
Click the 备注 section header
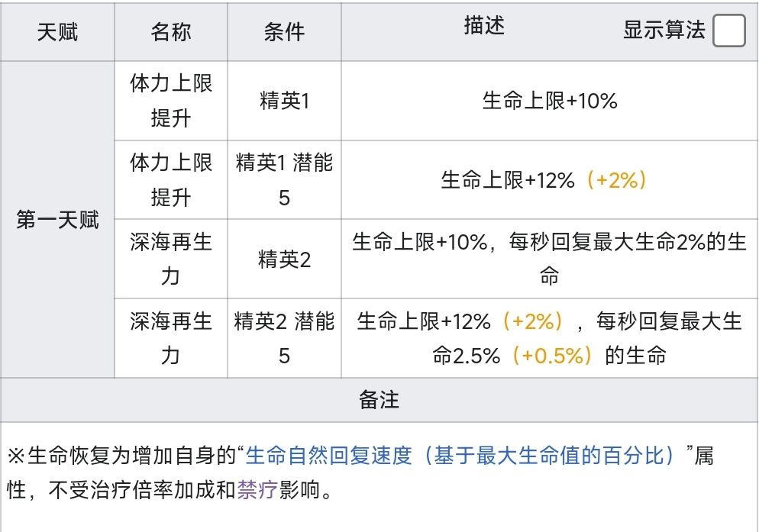click(x=379, y=400)
